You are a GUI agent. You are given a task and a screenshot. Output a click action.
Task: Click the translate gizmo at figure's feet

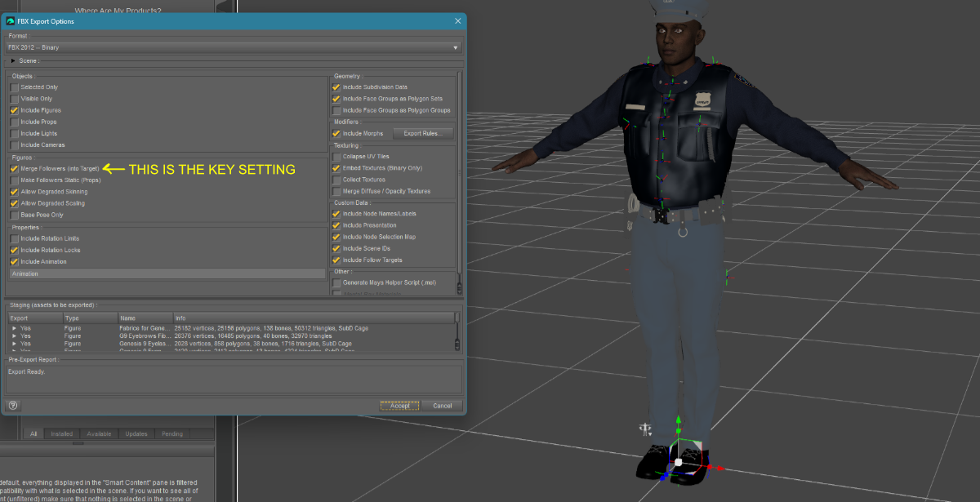click(x=678, y=461)
